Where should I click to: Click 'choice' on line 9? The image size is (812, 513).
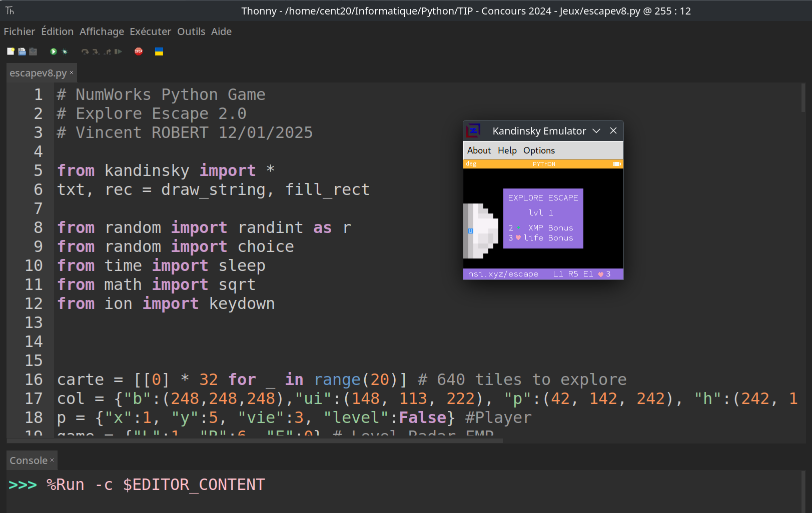tap(266, 246)
